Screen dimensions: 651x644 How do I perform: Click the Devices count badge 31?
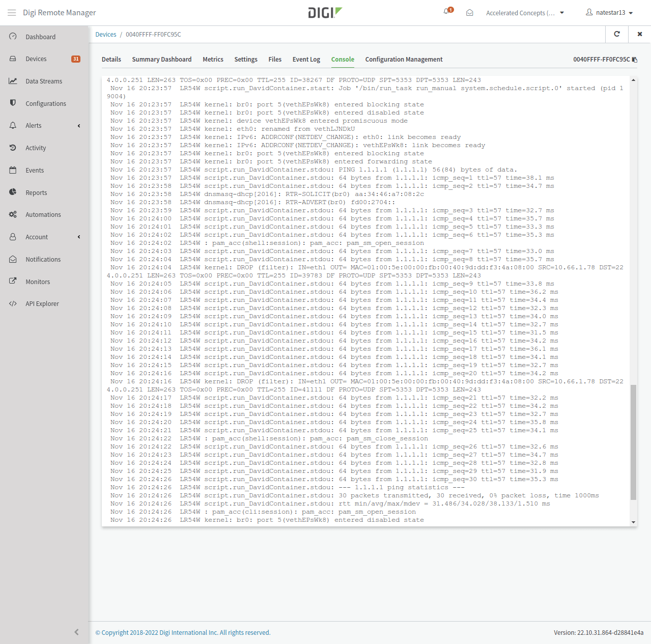[76, 59]
